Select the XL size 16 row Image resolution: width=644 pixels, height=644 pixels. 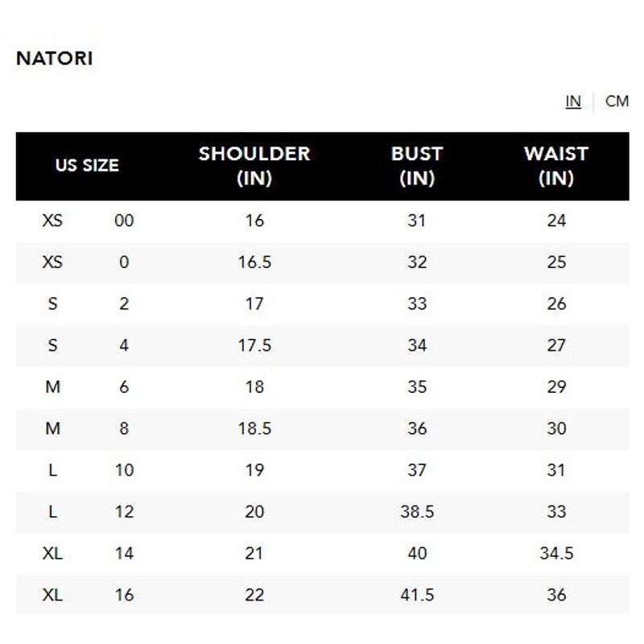[323, 595]
